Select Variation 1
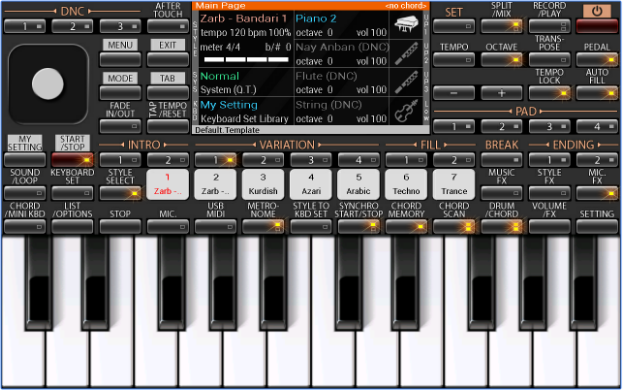 [215, 160]
